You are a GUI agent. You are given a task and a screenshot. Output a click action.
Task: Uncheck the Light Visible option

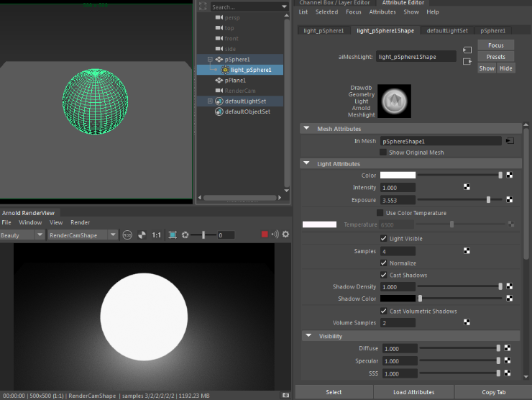click(x=383, y=239)
